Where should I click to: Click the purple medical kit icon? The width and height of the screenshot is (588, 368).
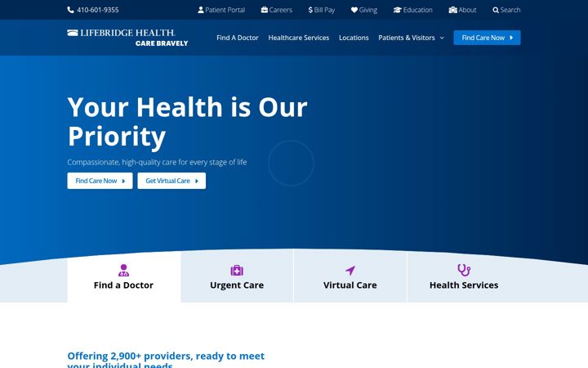pyautogui.click(x=237, y=270)
